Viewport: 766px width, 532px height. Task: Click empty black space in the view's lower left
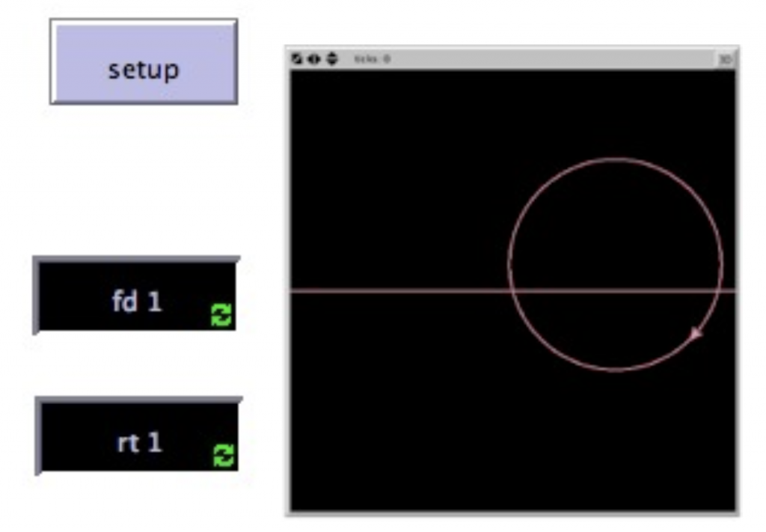point(359,449)
